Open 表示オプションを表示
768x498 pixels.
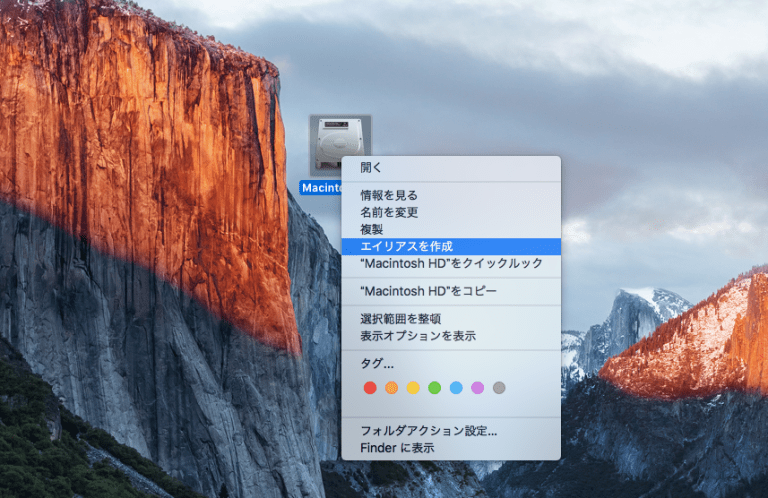451,336
